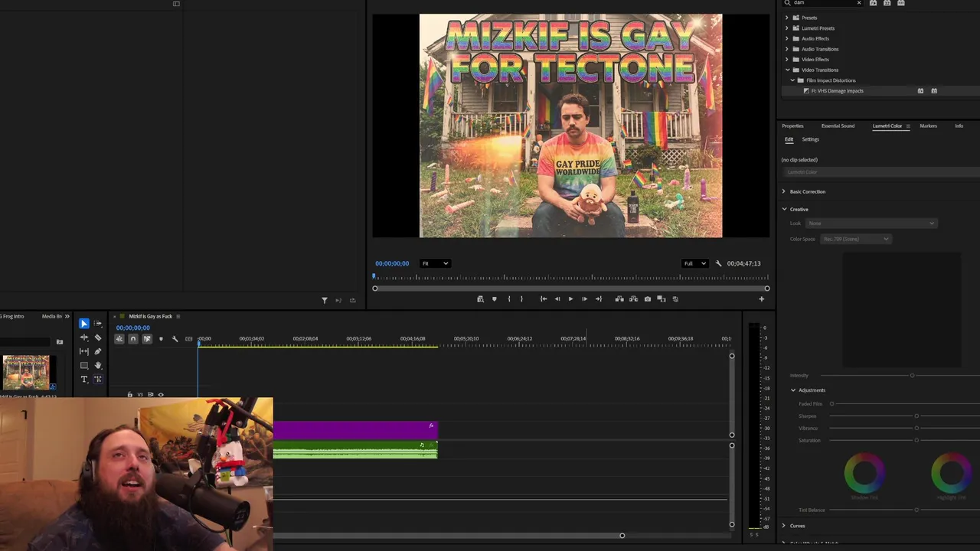Show overflow panel tabs chevron
This screenshot has height=551, width=980.
click(67, 316)
